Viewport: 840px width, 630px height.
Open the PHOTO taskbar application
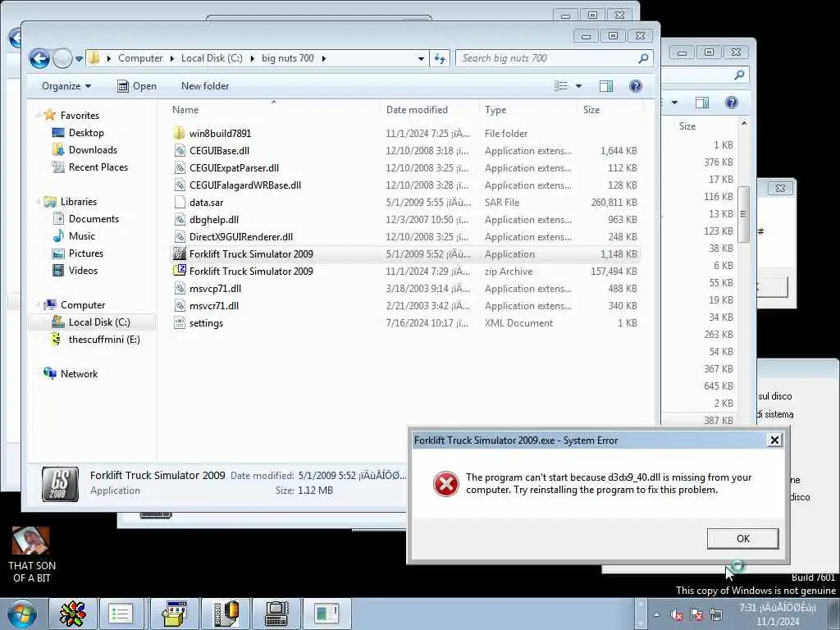tap(226, 614)
